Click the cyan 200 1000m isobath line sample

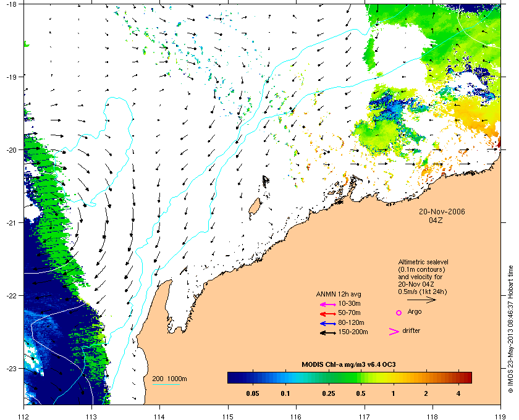pos(166,384)
